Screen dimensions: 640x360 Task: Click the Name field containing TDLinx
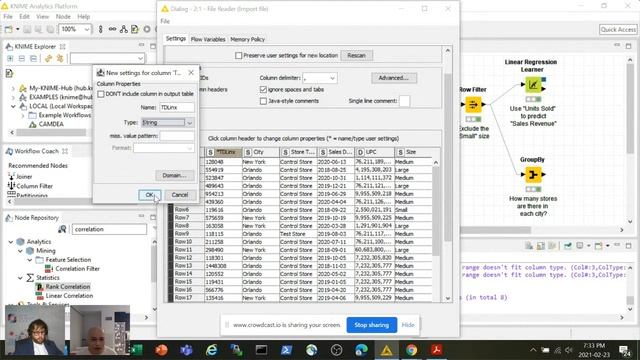[x=177, y=107]
